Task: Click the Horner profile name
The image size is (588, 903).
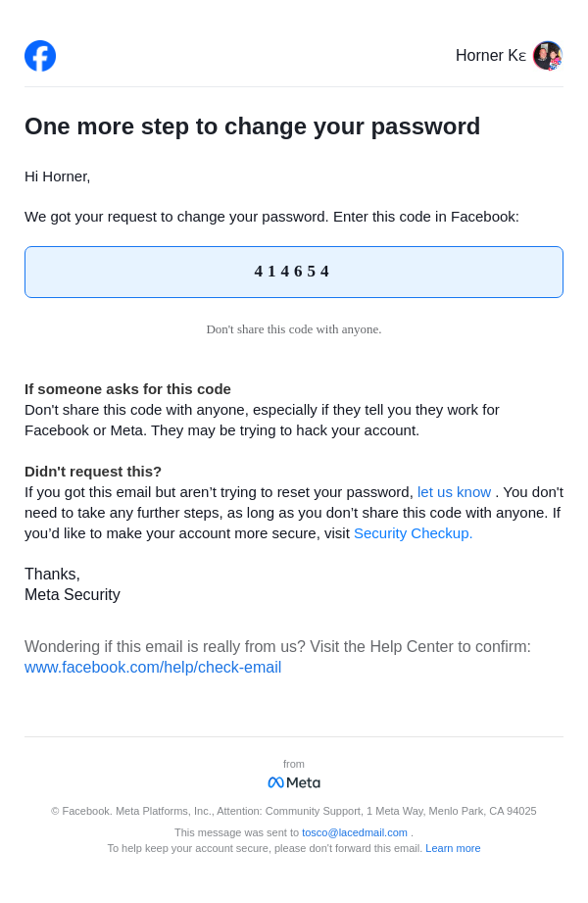Action: coord(490,56)
